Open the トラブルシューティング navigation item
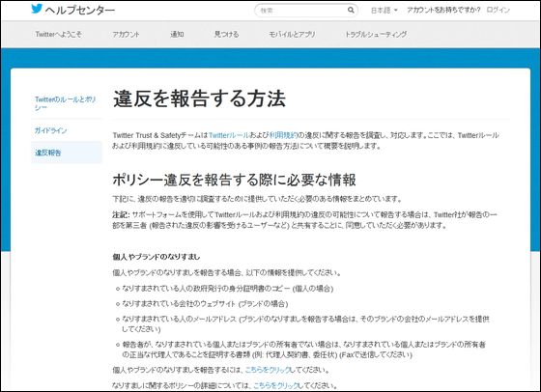The height and width of the screenshot is (392, 541). point(376,34)
